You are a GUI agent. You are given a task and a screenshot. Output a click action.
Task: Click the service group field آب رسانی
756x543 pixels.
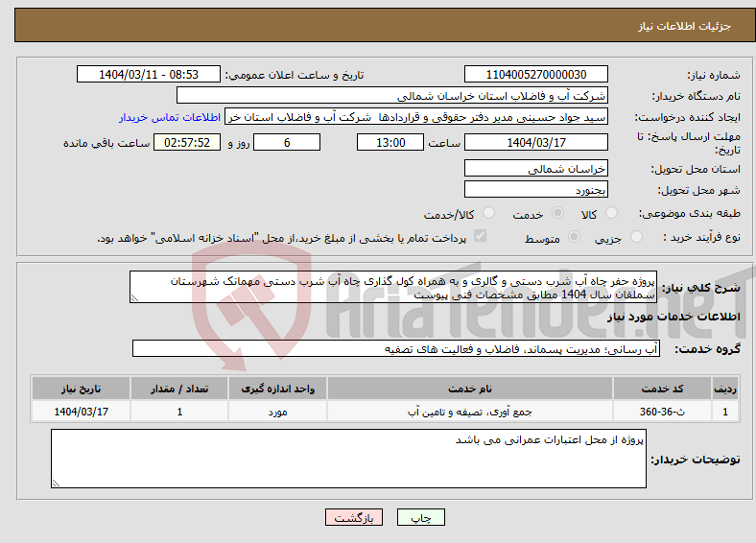pyautogui.click(x=396, y=348)
